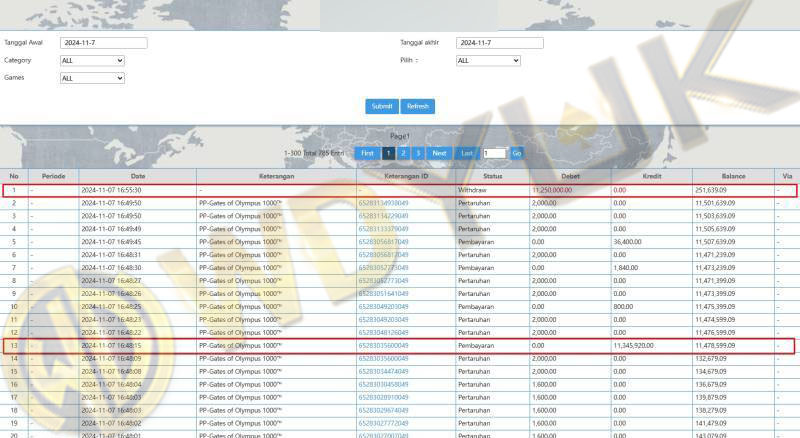Open transaction ID 65283034474049

[x=383, y=372]
